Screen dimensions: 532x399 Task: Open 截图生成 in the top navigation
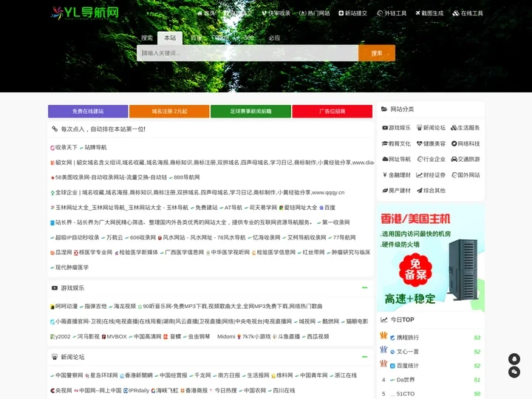pos(429,13)
